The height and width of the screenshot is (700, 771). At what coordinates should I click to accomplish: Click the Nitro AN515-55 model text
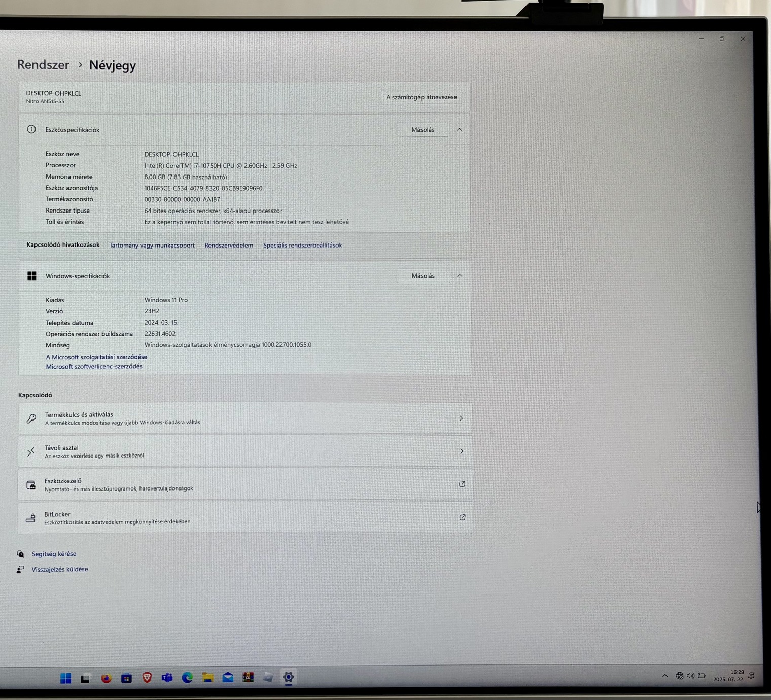click(45, 101)
